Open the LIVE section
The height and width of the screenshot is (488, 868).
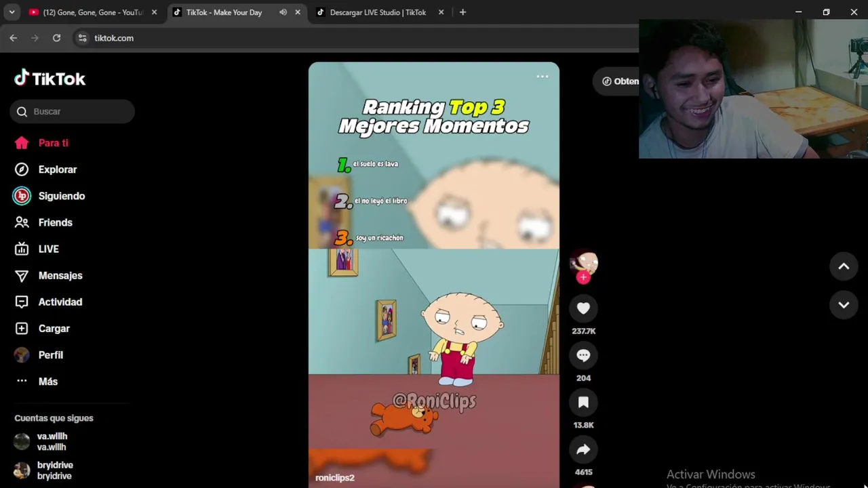coord(48,249)
